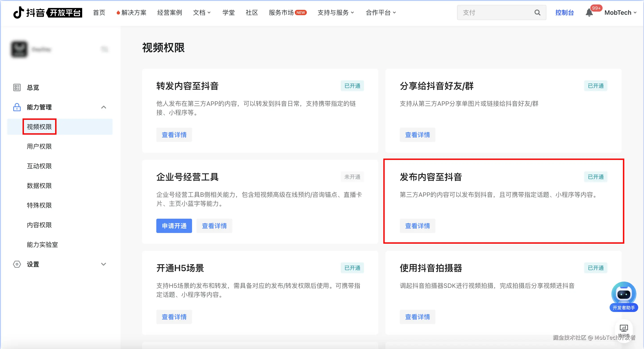The height and width of the screenshot is (349, 644).
Task: Click 已开通 status on 开通H5场景
Action: point(352,268)
